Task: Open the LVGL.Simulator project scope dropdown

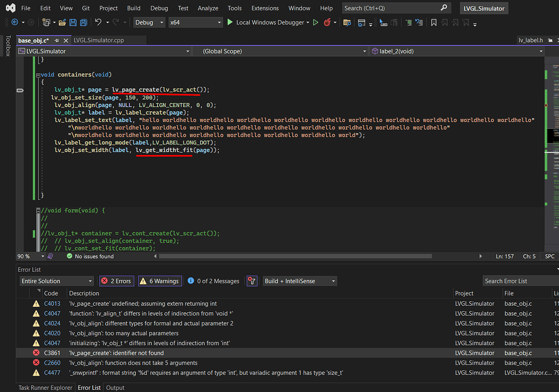Action: (104, 51)
